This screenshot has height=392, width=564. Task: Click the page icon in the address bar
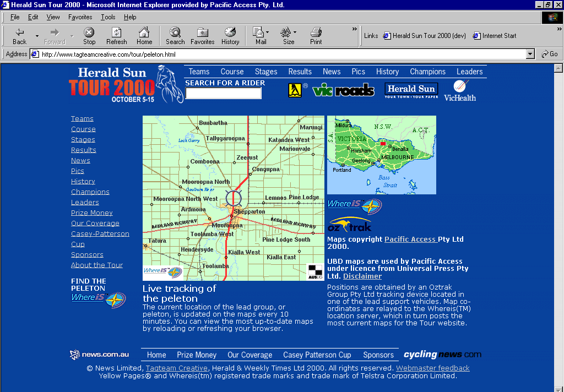35,55
